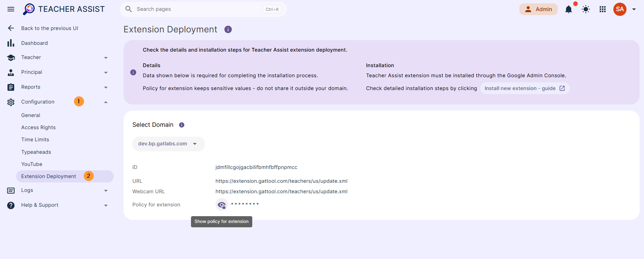Click the Help & Support question icon
Viewport: 644px width, 259px height.
11,205
